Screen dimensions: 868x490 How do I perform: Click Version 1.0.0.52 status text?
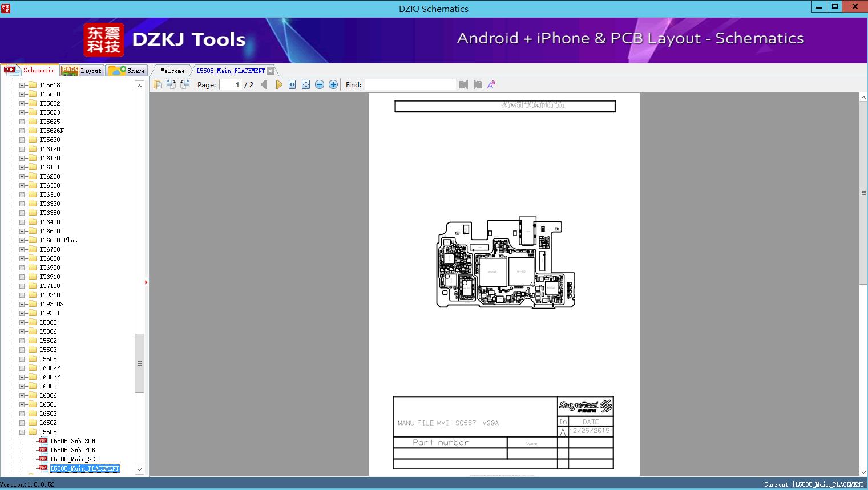pyautogui.click(x=27, y=484)
